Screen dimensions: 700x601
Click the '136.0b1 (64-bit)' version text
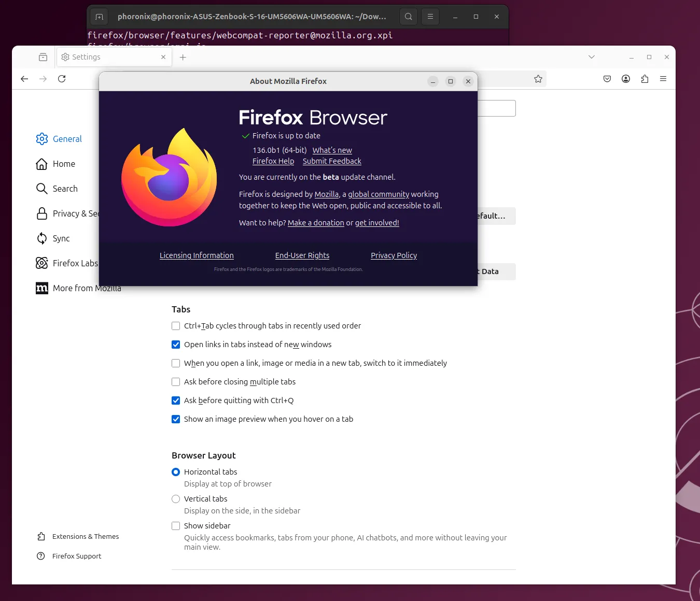tap(280, 150)
